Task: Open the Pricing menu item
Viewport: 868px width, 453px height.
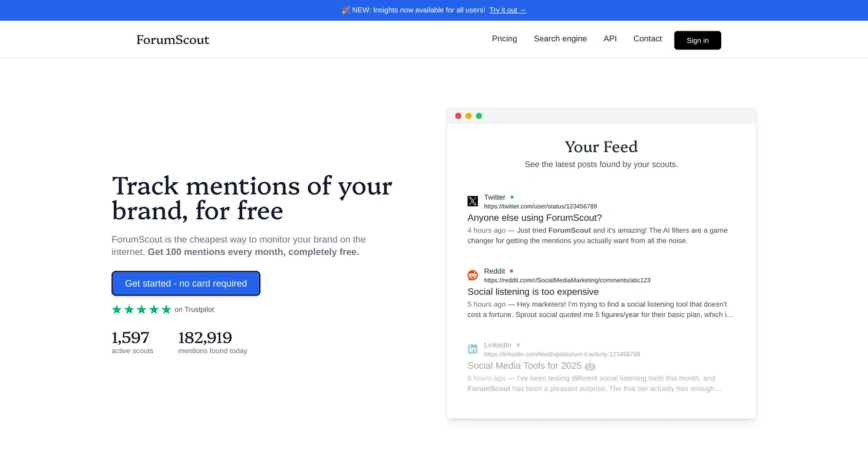Action: coord(504,38)
